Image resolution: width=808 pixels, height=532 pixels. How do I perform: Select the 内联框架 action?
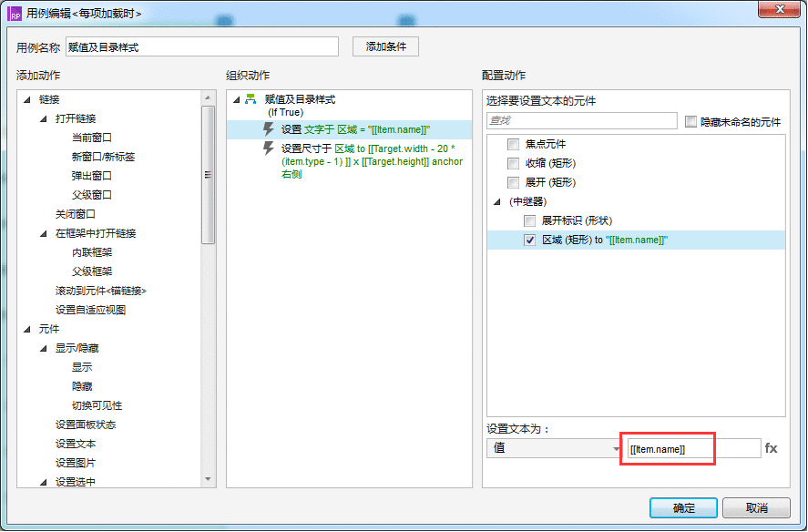(92, 252)
